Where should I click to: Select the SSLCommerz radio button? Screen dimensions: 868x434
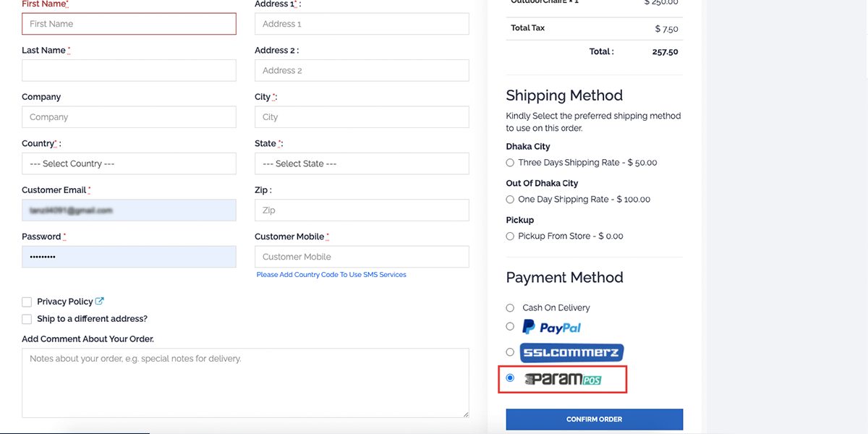pos(510,352)
